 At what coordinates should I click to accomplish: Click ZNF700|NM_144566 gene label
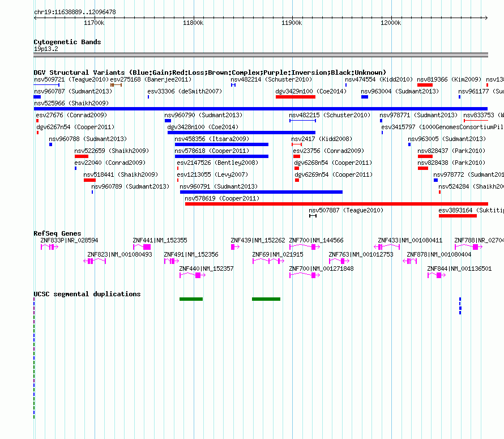(x=317, y=240)
